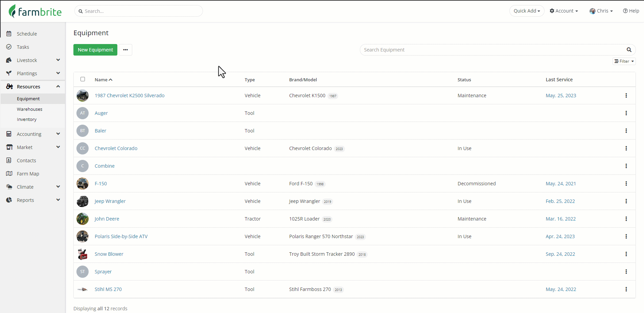Open row actions for Jeep Wrangler

(x=626, y=201)
